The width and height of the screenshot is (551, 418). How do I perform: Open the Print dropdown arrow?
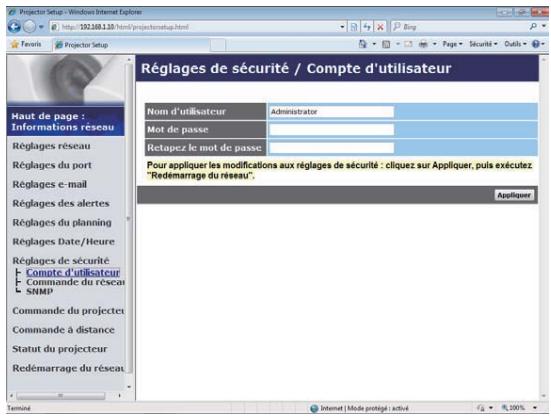point(435,44)
